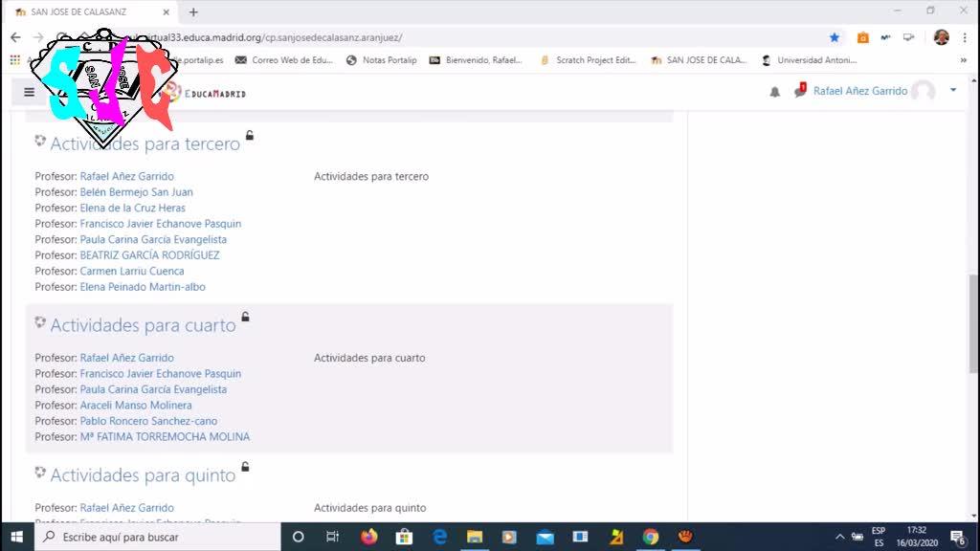Viewport: 980px width, 551px height.
Task: Click course icon before Actividades para tercero
Action: (x=40, y=141)
